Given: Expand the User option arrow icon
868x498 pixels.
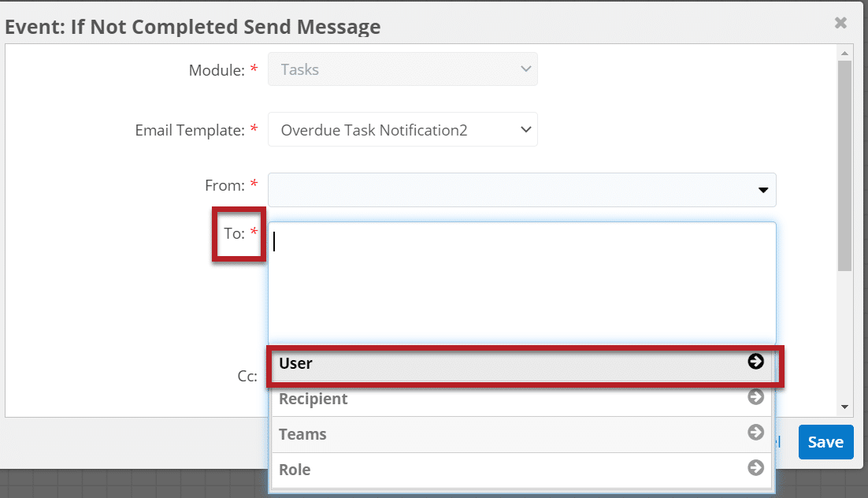Looking at the screenshot, I should [755, 362].
